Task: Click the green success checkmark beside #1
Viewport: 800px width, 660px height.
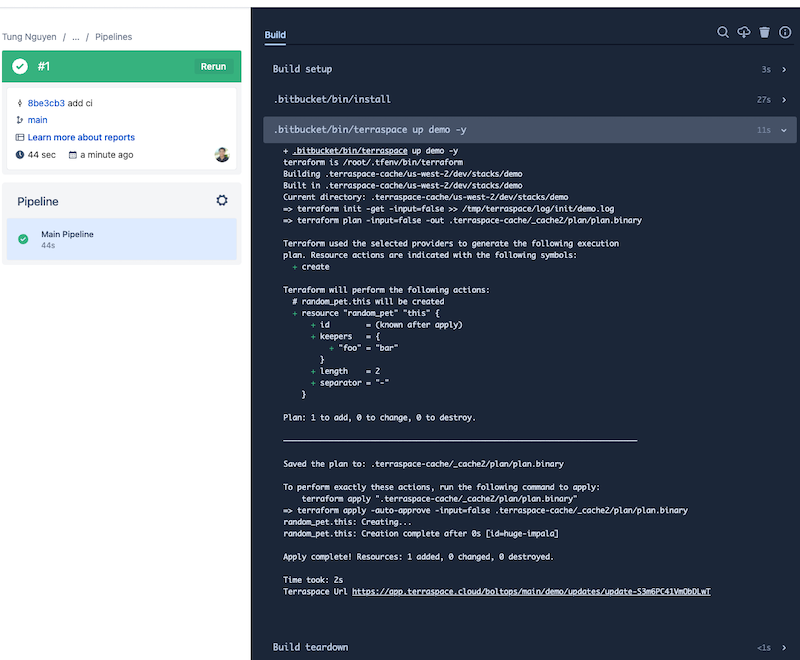Action: (20, 66)
